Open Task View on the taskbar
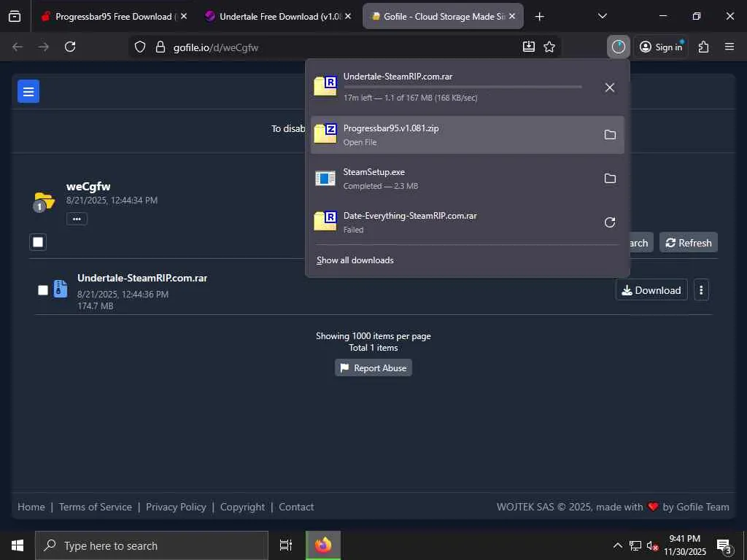Viewport: 747px width, 560px height. (286, 545)
